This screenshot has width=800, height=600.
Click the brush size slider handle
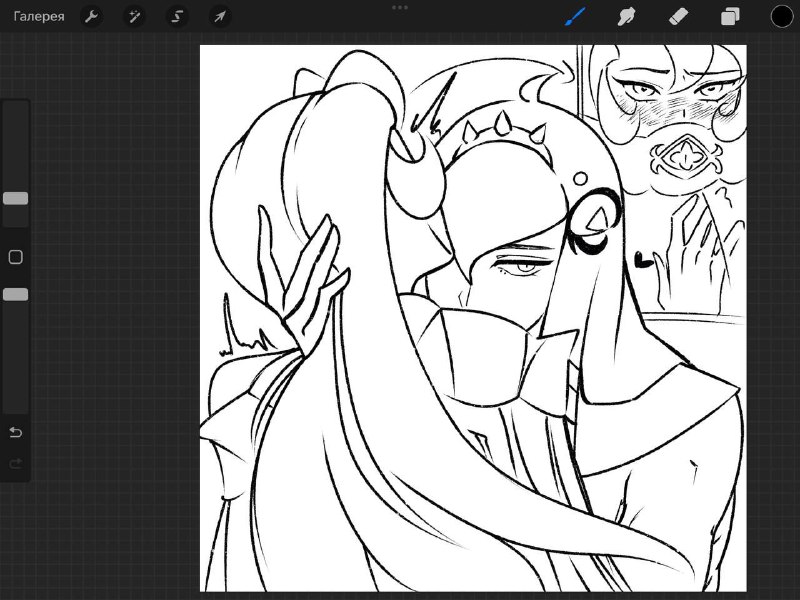point(16,198)
